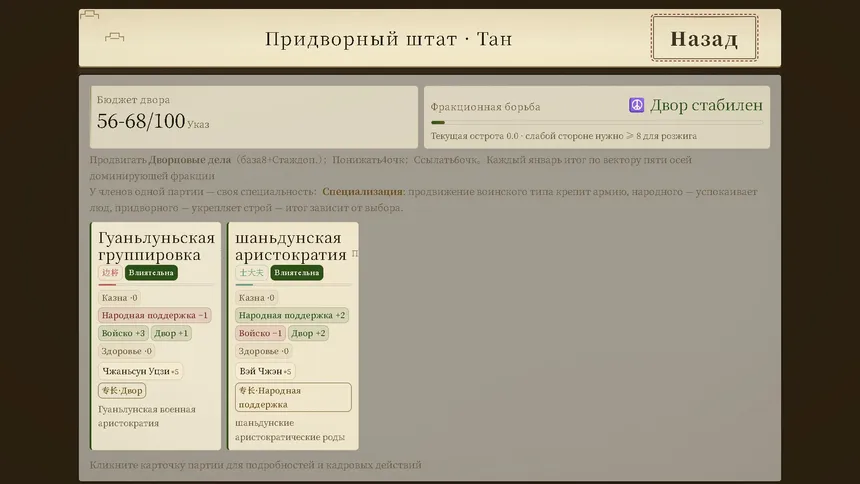
Task: Click the Гуаньлунская военная аристократия description
Action: pos(146,416)
